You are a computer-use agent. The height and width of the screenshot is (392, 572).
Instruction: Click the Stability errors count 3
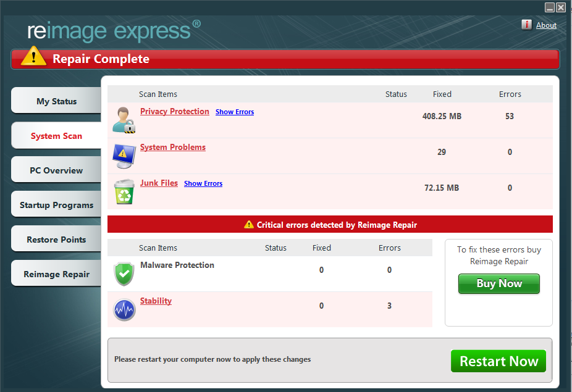(389, 306)
